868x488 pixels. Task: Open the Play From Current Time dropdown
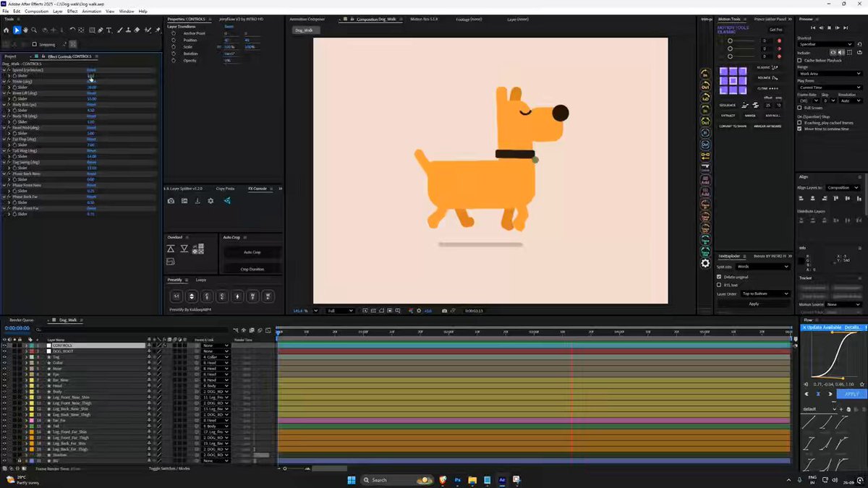[x=830, y=87]
